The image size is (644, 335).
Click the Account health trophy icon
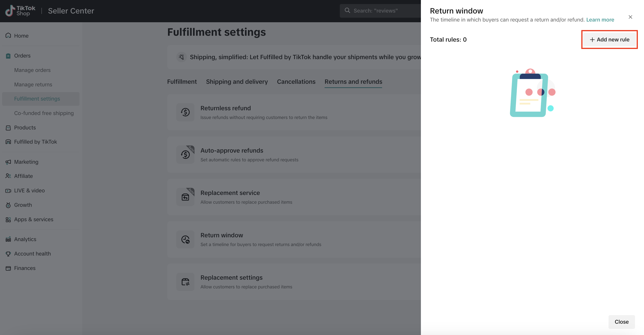click(x=8, y=254)
